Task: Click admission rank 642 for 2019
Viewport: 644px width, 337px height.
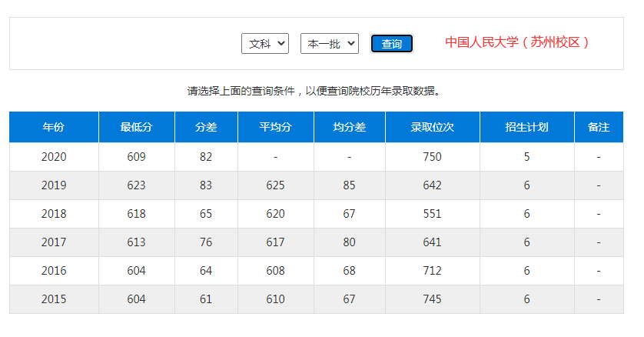Action: click(432, 185)
